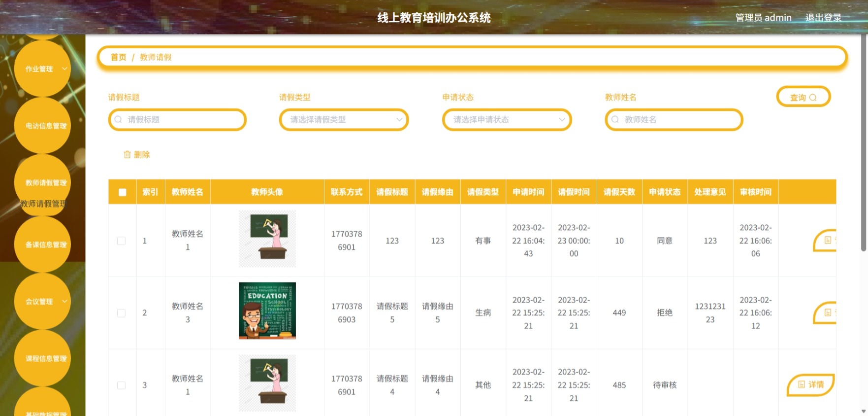Viewport: 868px width, 416px height.
Task: Click 同意 status cell in row 1
Action: (x=665, y=241)
